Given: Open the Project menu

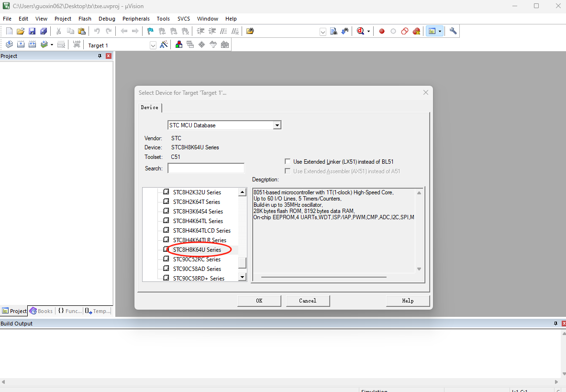Looking at the screenshot, I should point(63,19).
